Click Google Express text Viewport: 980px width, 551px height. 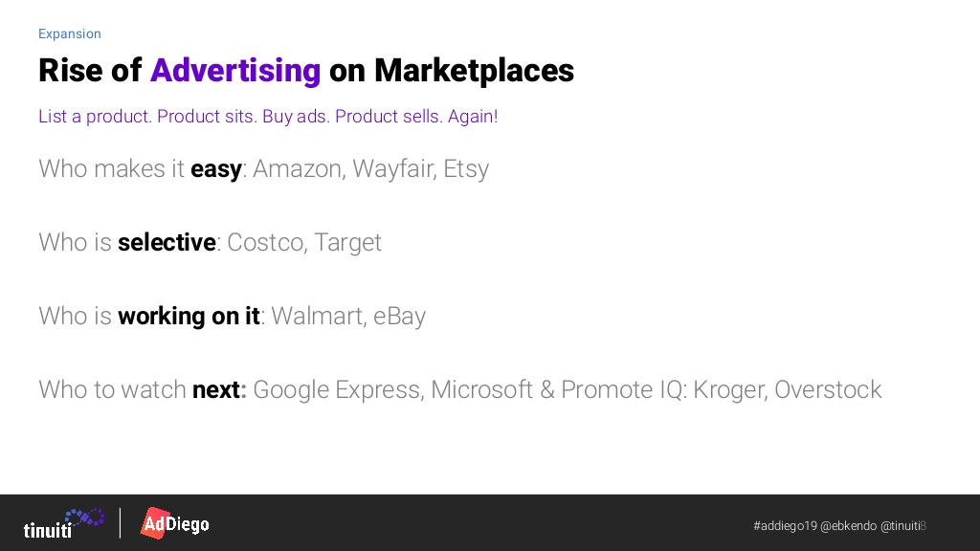336,390
